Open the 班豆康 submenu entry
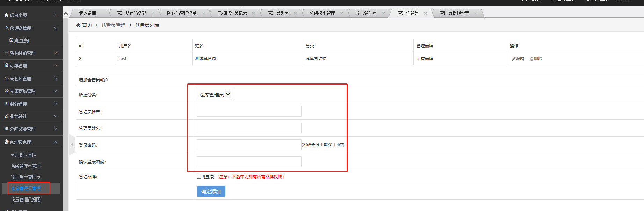 pos(19,41)
